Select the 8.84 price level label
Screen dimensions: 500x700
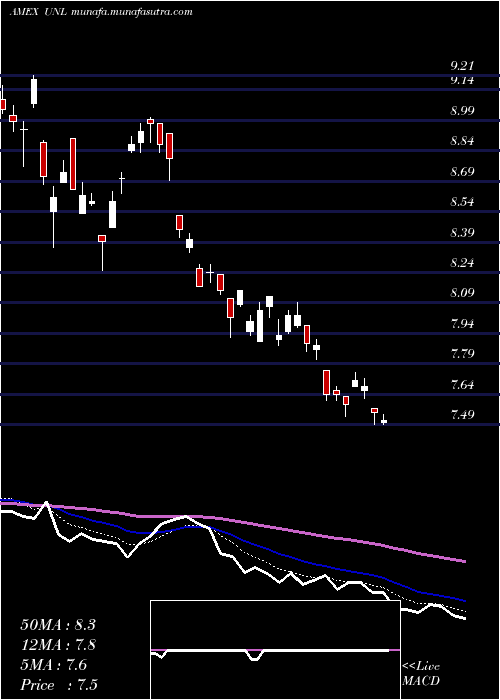click(x=462, y=141)
